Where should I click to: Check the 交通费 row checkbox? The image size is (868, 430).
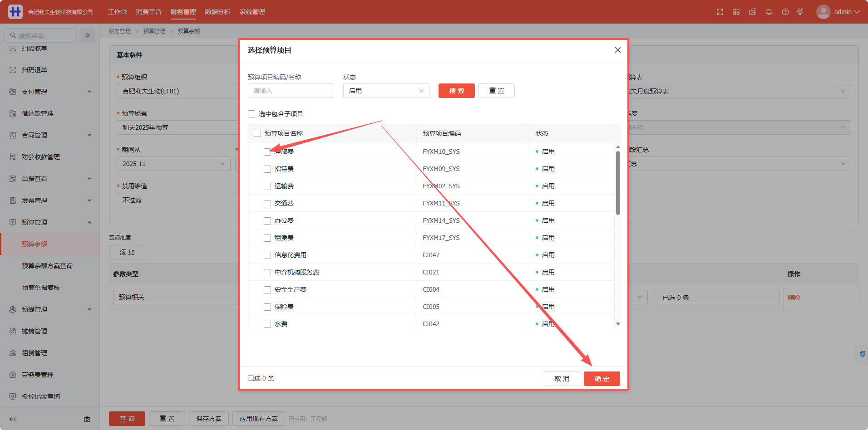(267, 204)
